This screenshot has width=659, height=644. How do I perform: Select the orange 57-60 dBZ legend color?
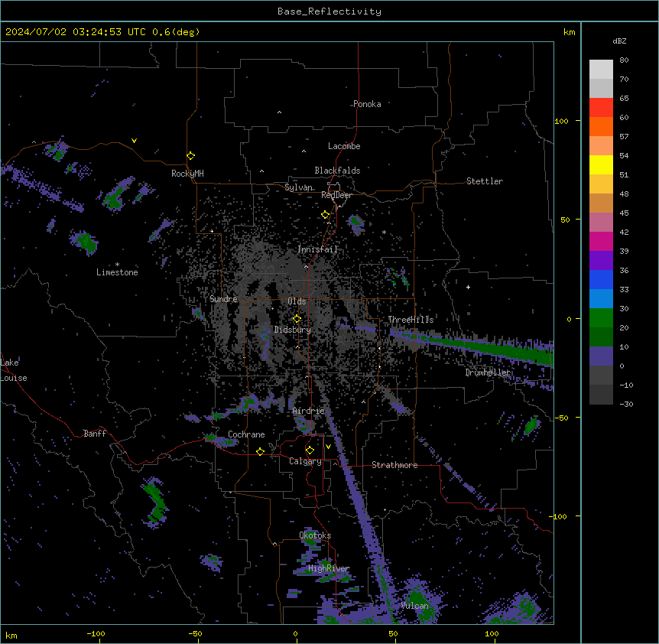click(601, 126)
